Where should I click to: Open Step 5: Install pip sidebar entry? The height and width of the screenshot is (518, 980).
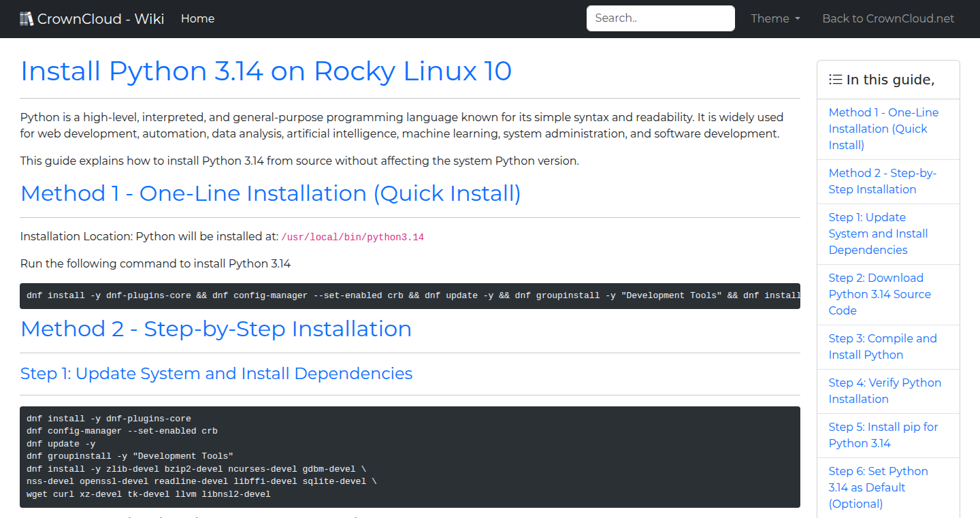tap(888, 435)
